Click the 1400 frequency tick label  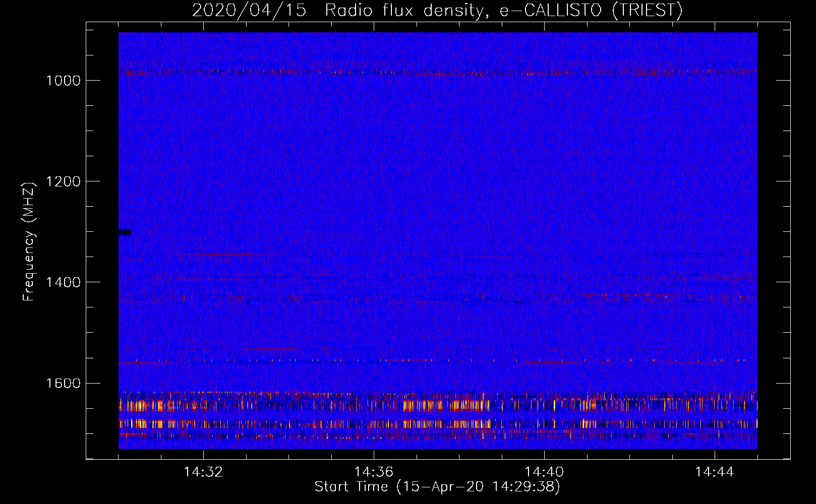click(x=63, y=282)
